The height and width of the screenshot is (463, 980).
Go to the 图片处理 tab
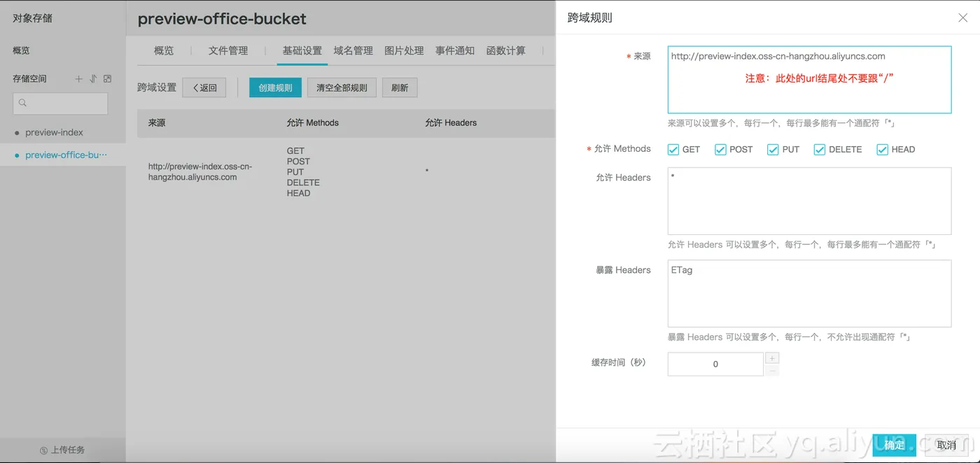pyautogui.click(x=404, y=50)
